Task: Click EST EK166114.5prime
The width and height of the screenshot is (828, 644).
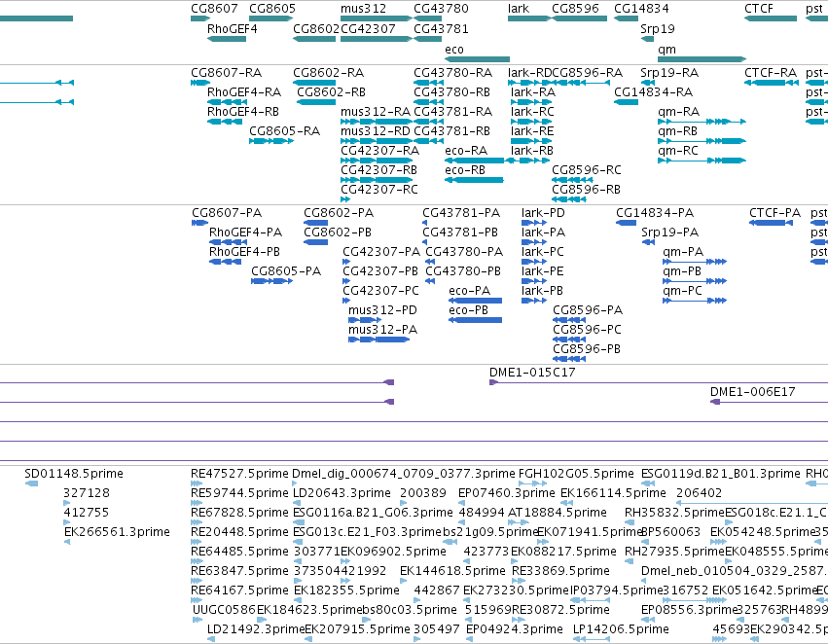Action: pyautogui.click(x=565, y=503)
